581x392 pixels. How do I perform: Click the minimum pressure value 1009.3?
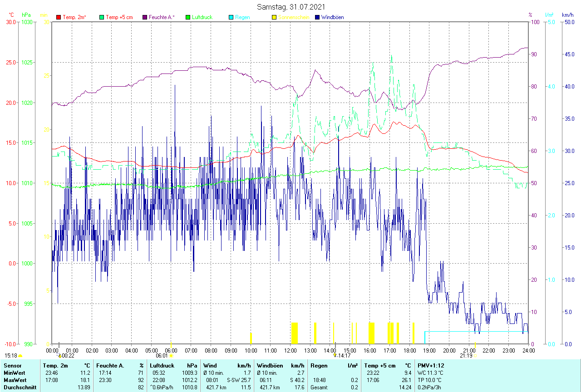point(190,373)
